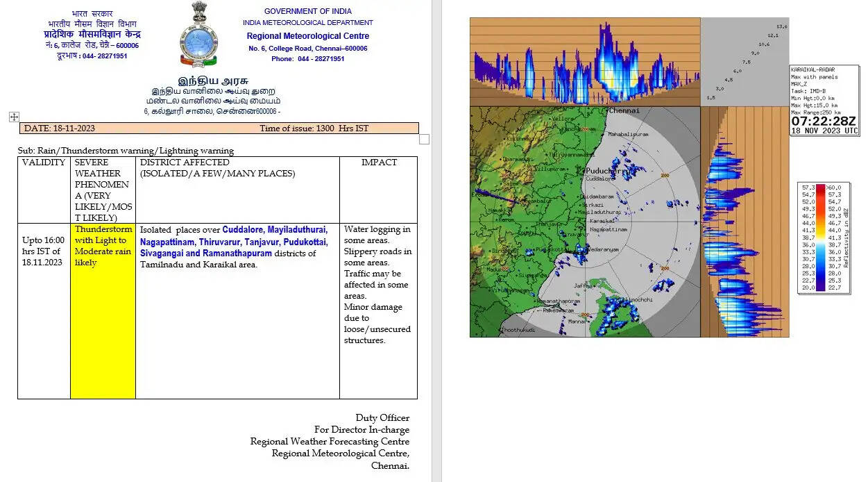Click the blue district names text
The image size is (868, 482).
pos(233,241)
